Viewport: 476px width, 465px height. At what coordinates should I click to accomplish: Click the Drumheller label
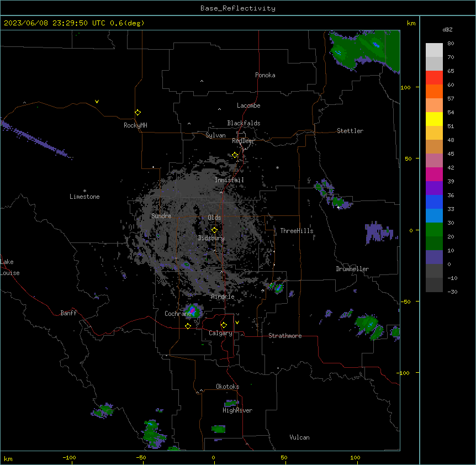click(352, 269)
